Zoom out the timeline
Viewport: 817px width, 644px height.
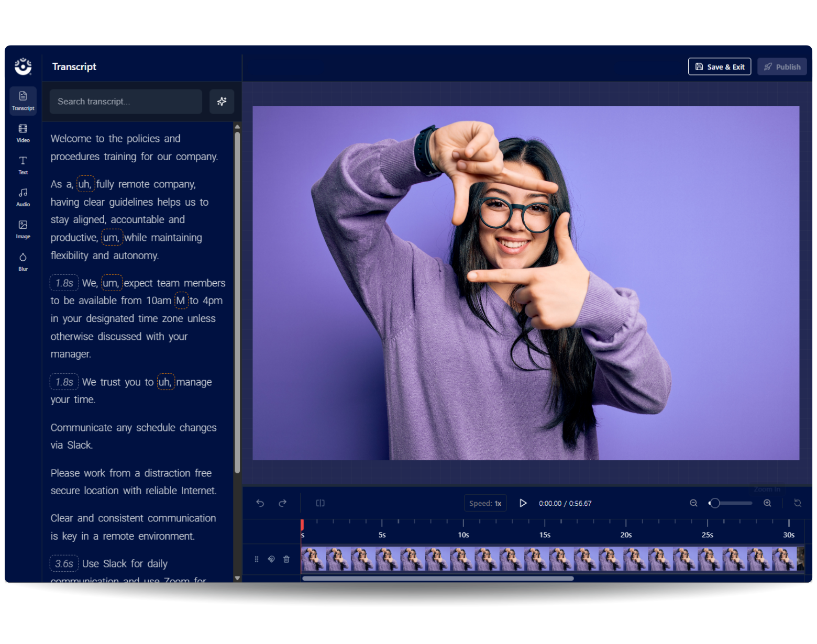[693, 503]
